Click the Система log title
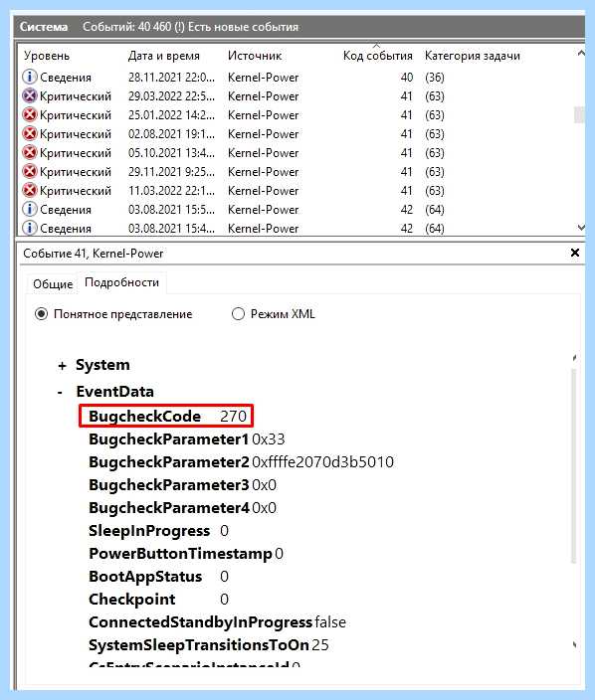Viewport: 595px width, 700px height. coord(44,27)
